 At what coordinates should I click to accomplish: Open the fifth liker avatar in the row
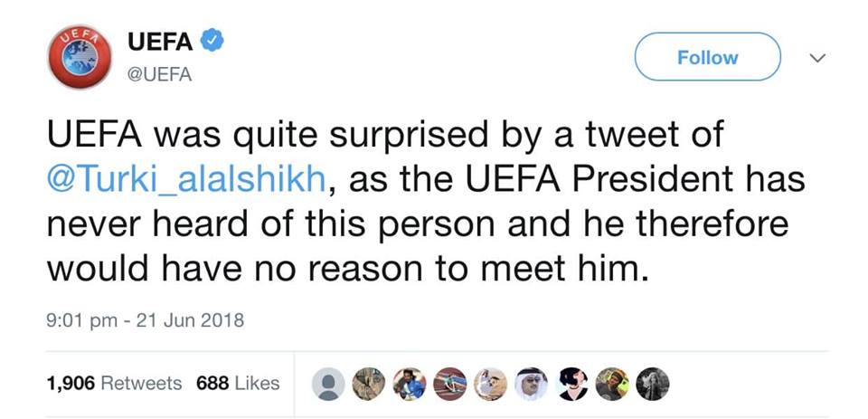click(x=490, y=384)
